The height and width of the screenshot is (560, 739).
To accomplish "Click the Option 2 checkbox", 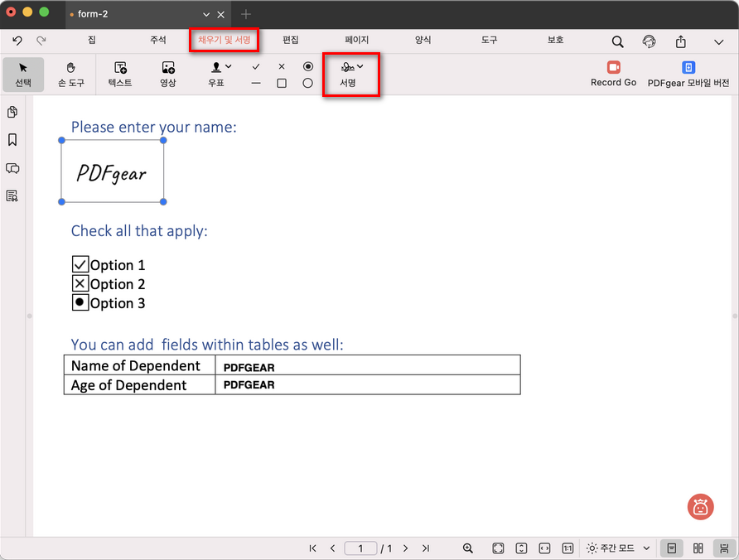I will coord(79,283).
